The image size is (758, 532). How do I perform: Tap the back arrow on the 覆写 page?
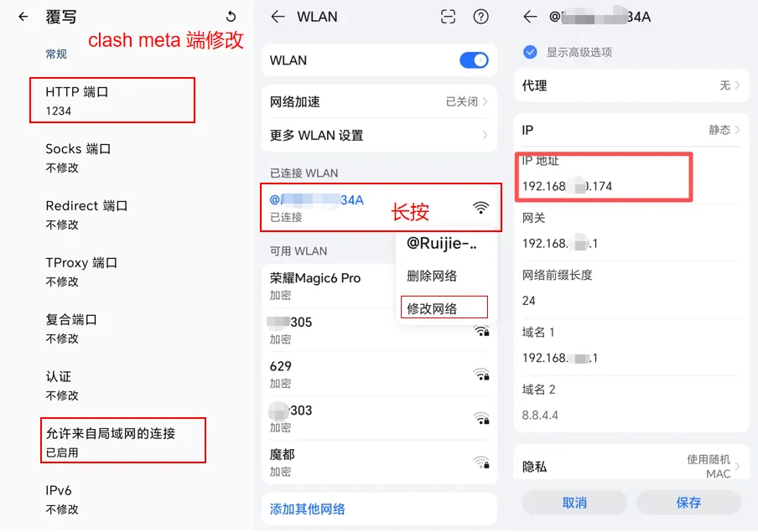23,17
